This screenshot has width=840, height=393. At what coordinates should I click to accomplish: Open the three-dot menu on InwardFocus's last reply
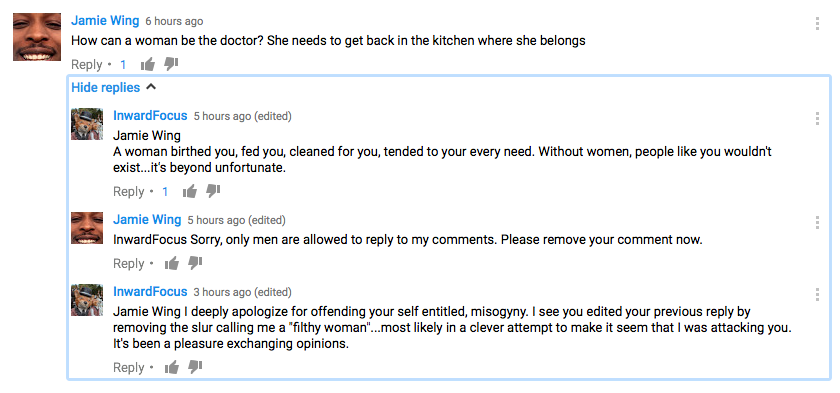coord(817,294)
